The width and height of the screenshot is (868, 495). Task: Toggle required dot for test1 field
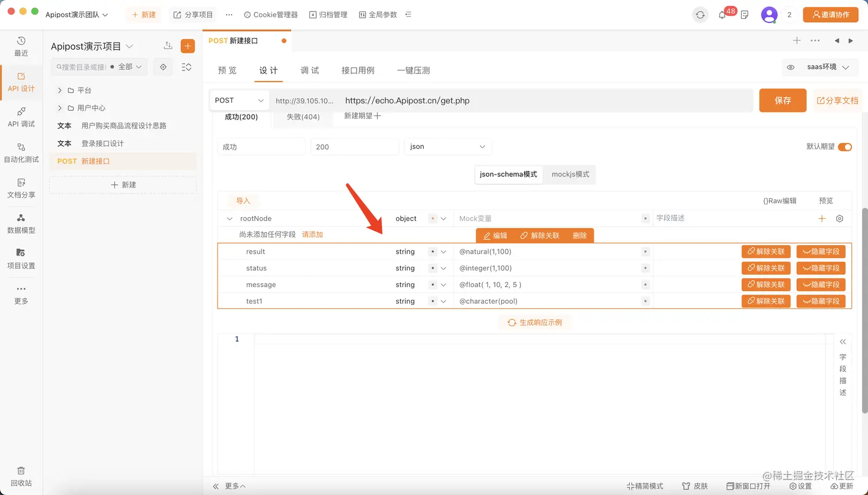tap(433, 301)
